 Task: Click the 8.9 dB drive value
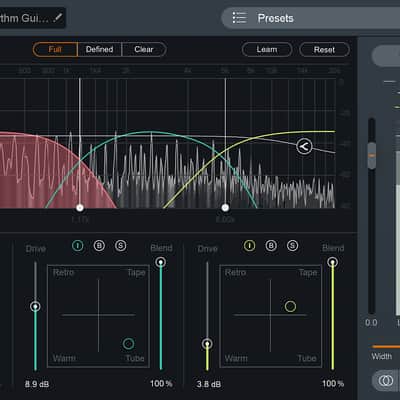coord(37,384)
